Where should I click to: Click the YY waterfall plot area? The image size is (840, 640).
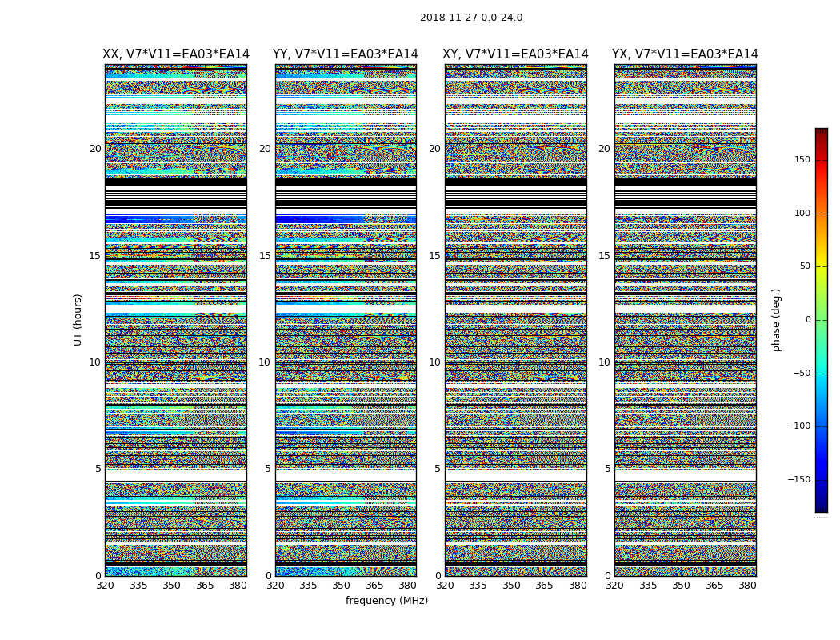(x=346, y=320)
